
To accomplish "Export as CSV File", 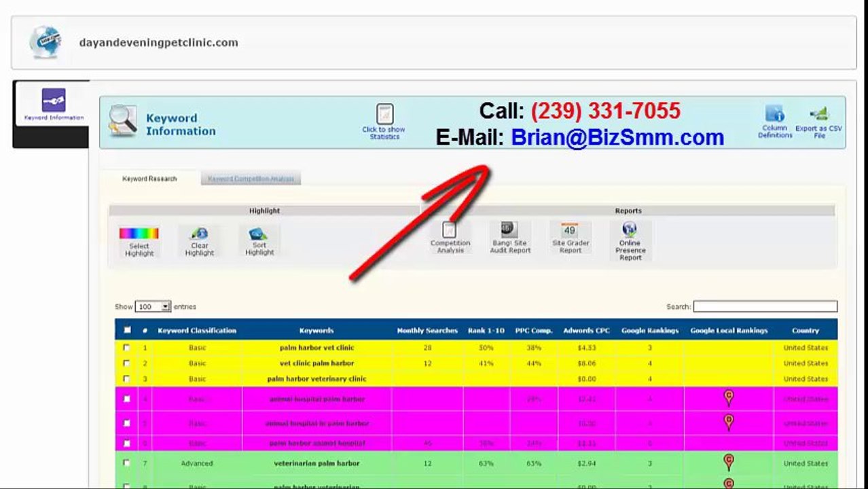I will pyautogui.click(x=818, y=122).
